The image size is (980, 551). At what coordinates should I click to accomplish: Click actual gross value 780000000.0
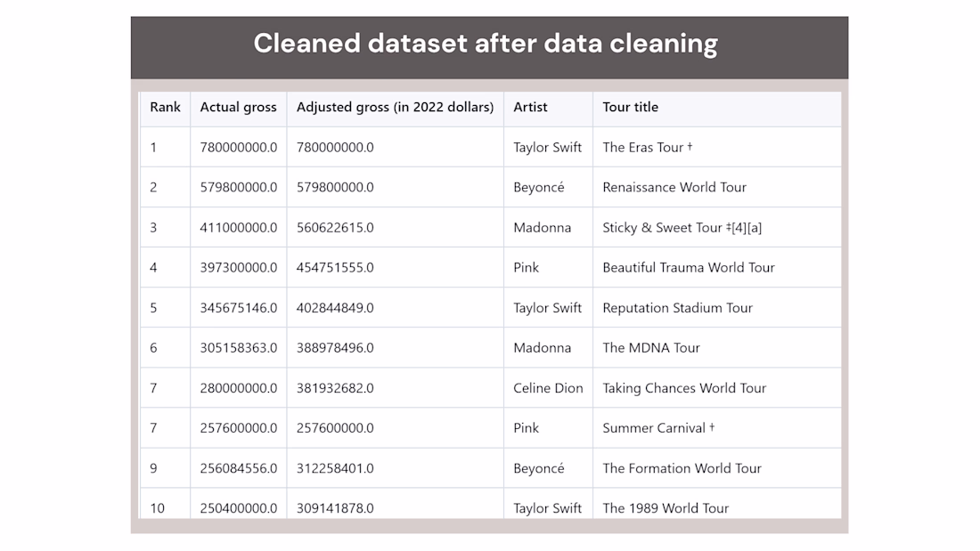click(x=239, y=148)
